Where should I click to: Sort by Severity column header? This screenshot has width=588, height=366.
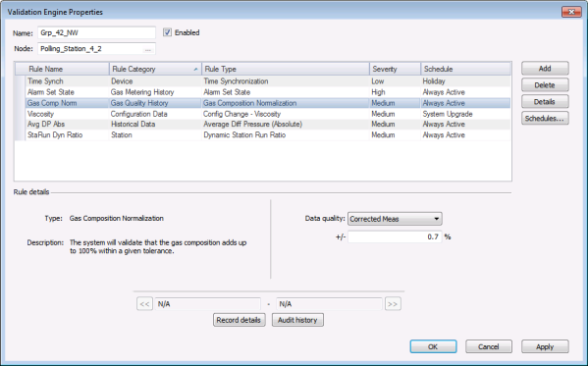395,69
